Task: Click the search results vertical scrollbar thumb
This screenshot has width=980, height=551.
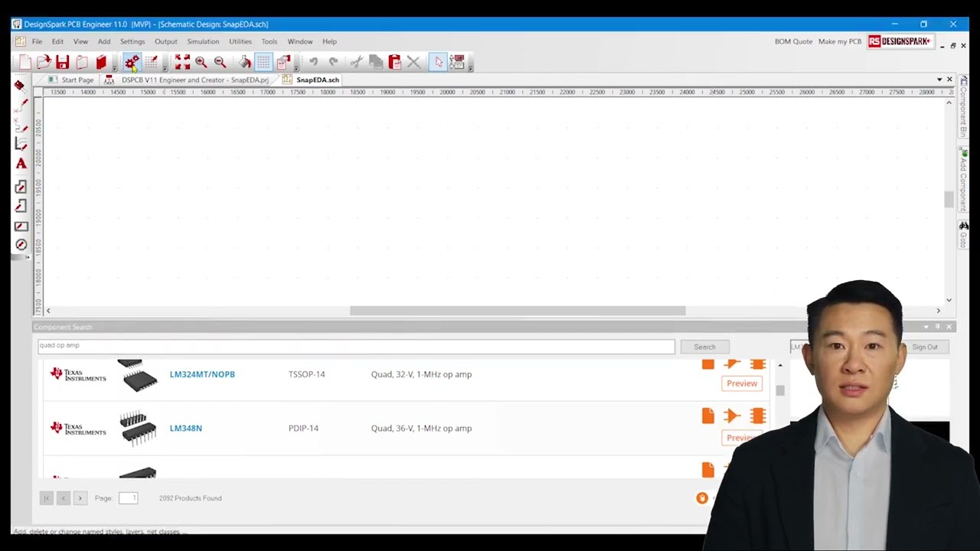Action: point(780,390)
